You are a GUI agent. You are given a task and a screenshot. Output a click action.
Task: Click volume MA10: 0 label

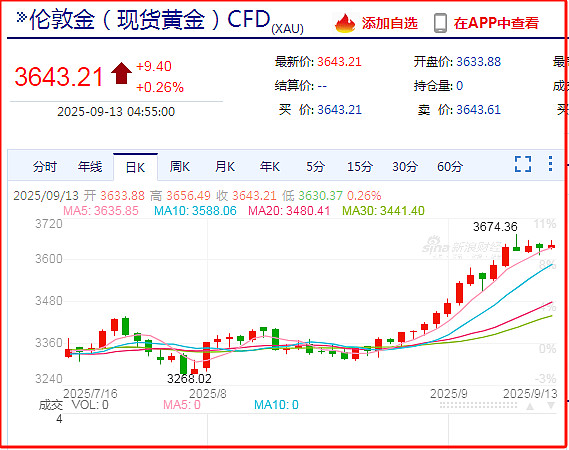pos(277,405)
